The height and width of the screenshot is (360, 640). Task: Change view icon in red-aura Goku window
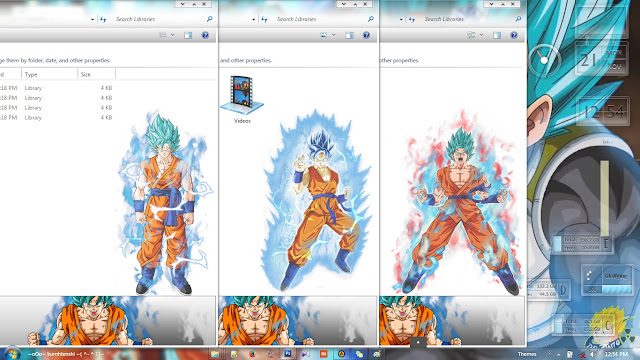pos(471,35)
